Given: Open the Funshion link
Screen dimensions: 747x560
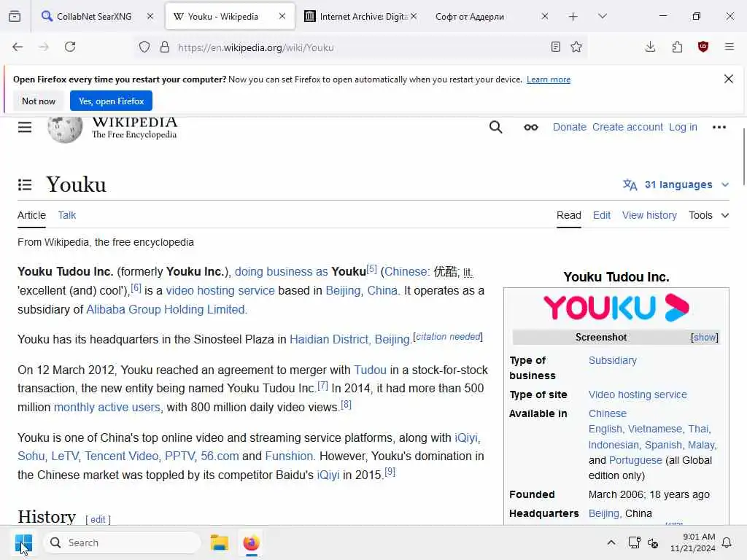Looking at the screenshot, I should point(289,456).
